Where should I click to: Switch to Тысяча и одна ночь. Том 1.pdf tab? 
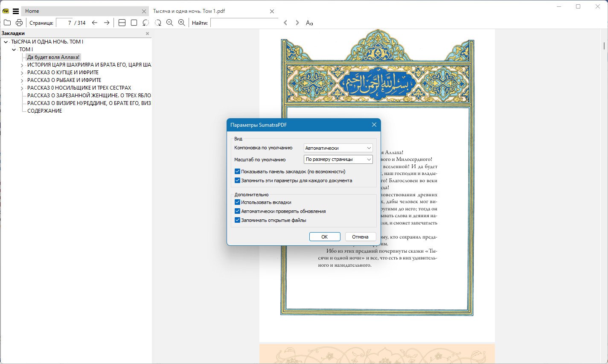[213, 11]
